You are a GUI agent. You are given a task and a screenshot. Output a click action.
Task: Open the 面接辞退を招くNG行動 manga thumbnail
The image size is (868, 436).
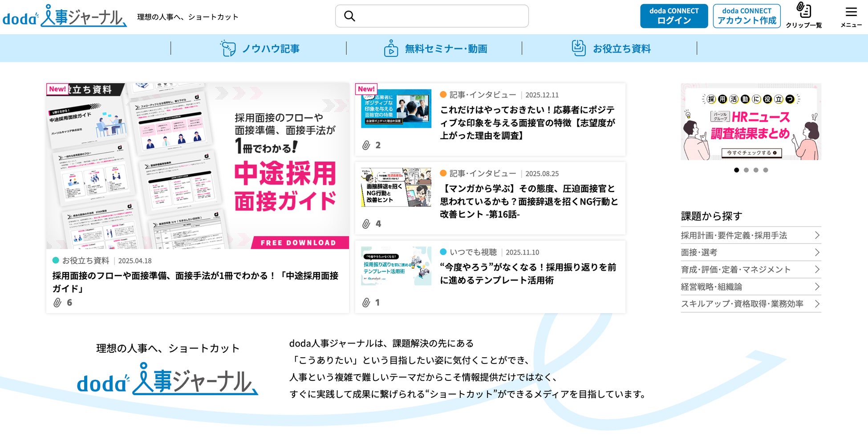(x=396, y=187)
